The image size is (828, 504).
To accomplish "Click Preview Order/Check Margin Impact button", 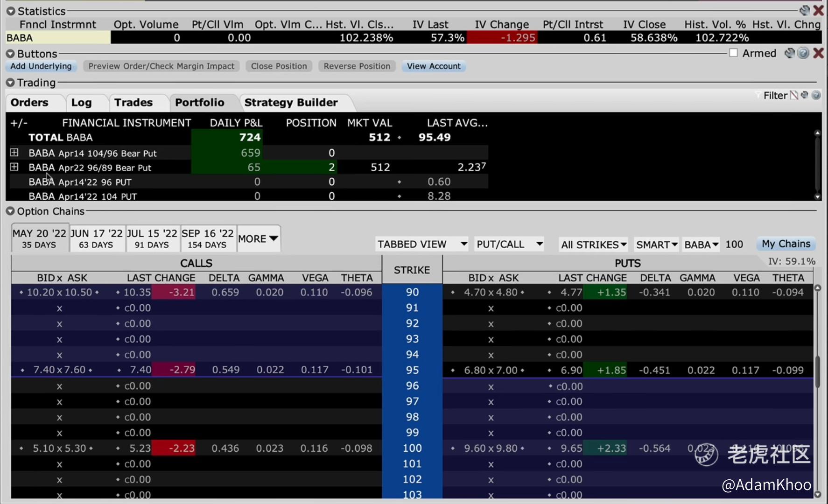I will click(161, 66).
